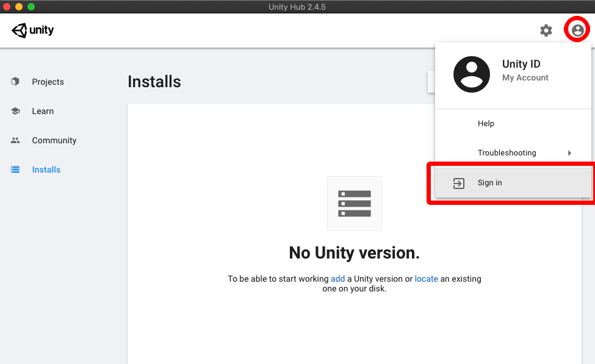The image size is (595, 364).
Task: Close the Unity Hub window
Action: point(7,7)
